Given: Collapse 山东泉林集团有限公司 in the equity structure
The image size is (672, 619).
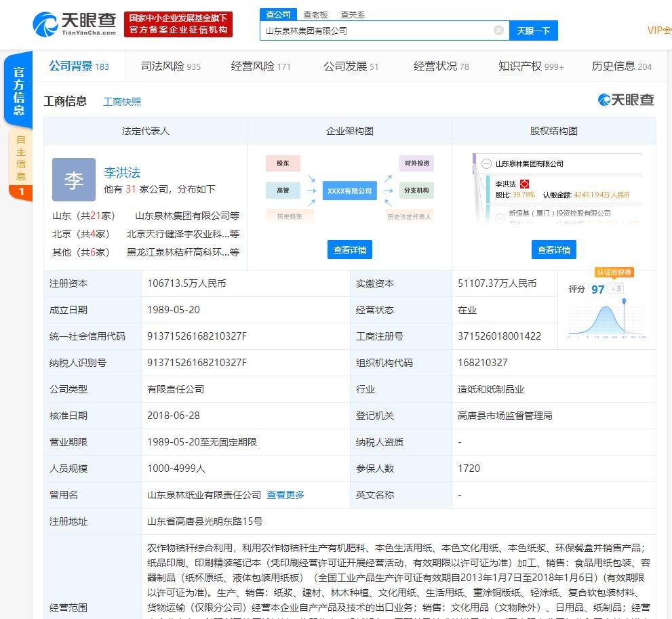Looking at the screenshot, I should coord(486,163).
